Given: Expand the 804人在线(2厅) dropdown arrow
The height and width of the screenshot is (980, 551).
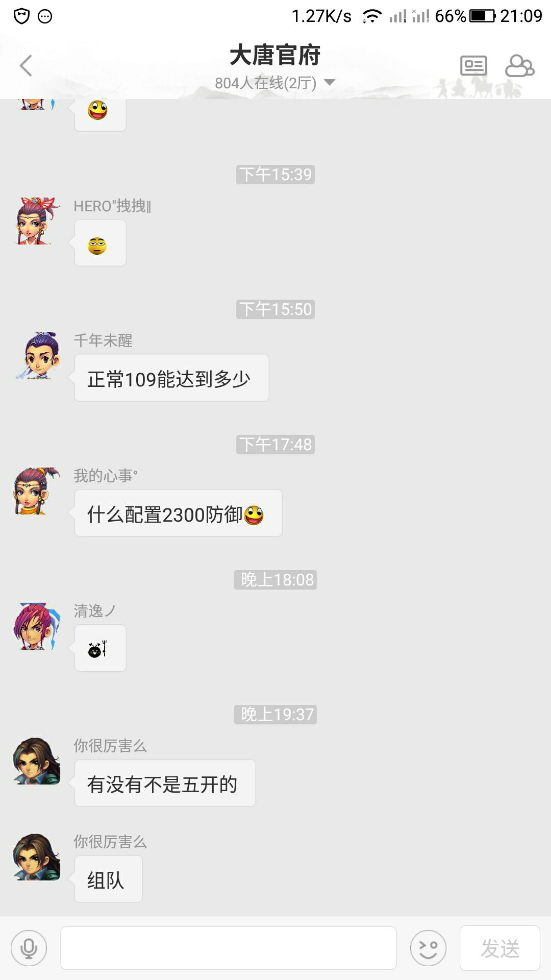Looking at the screenshot, I should (330, 82).
